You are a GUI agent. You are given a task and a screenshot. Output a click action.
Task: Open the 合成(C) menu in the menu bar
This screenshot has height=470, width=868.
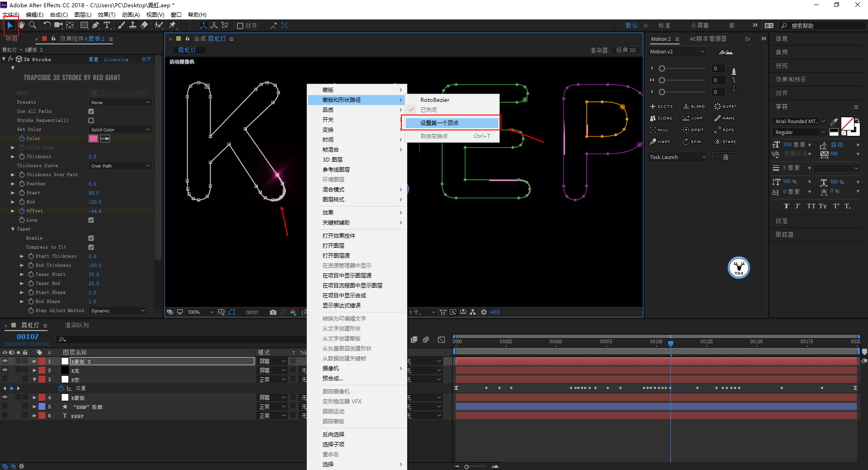click(x=59, y=14)
